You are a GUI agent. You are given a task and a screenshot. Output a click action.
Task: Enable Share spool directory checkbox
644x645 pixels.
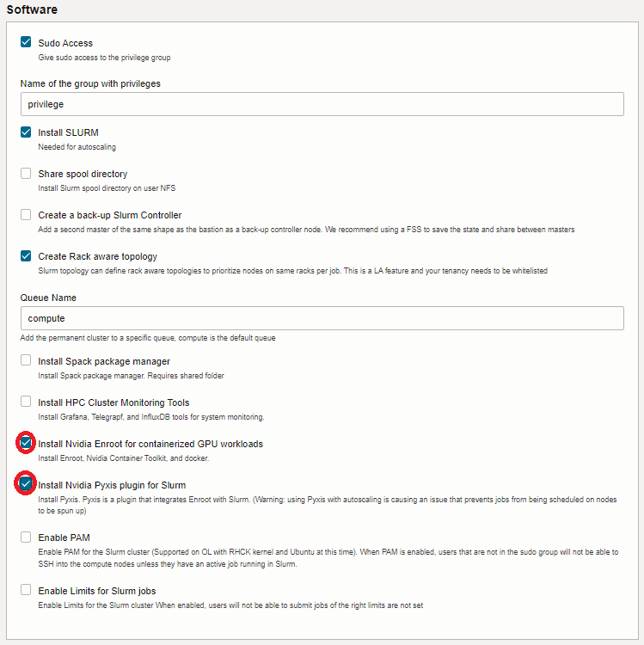click(x=26, y=174)
